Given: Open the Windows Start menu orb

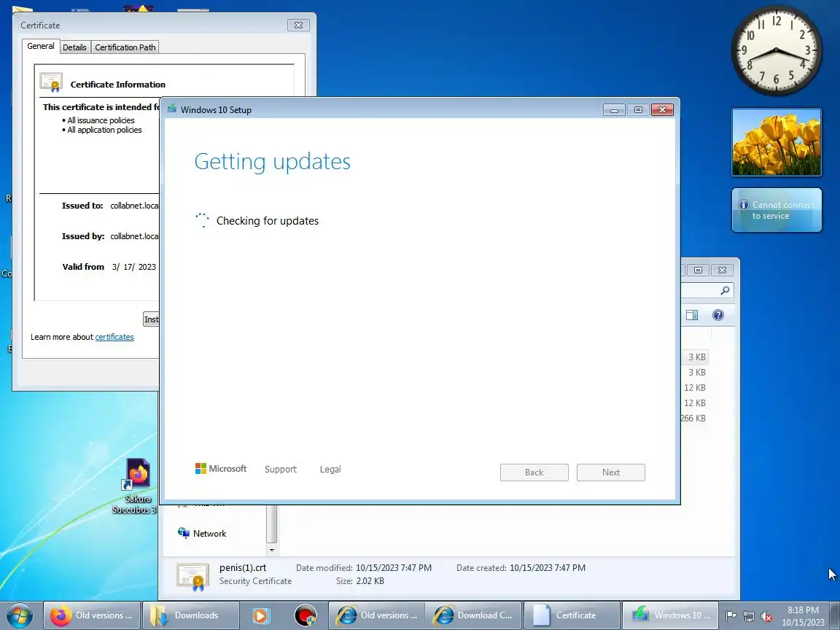Looking at the screenshot, I should pyautogui.click(x=20, y=615).
